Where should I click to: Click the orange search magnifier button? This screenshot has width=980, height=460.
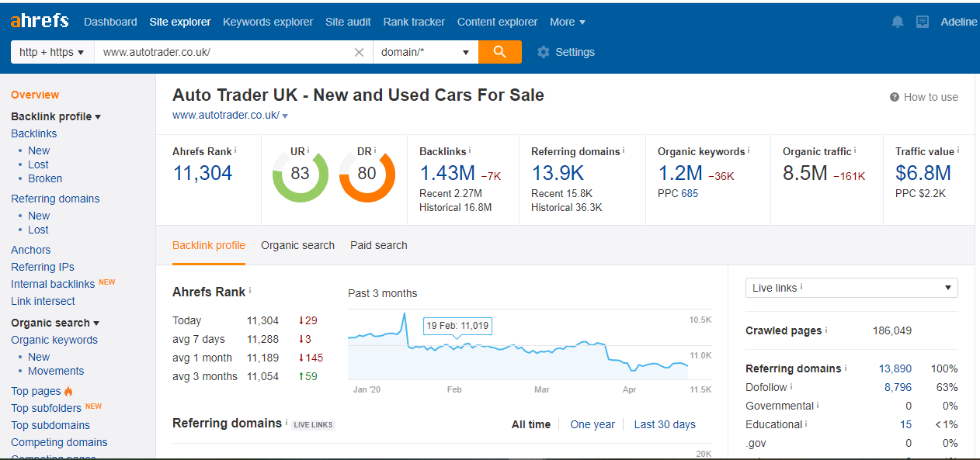(x=499, y=52)
